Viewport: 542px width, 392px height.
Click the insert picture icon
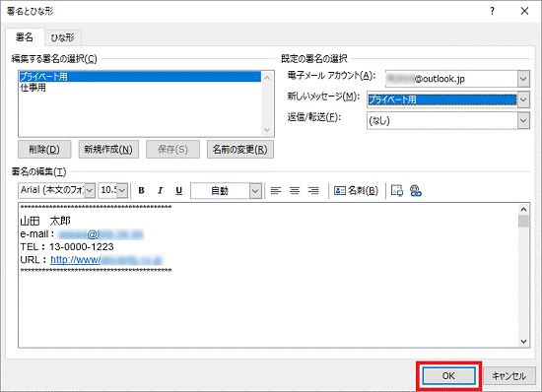coord(397,191)
